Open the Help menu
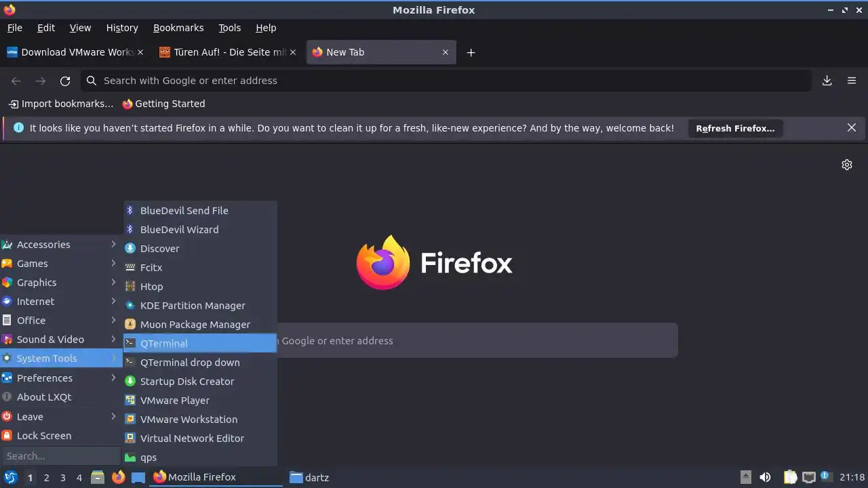The height and width of the screenshot is (488, 868). click(266, 28)
